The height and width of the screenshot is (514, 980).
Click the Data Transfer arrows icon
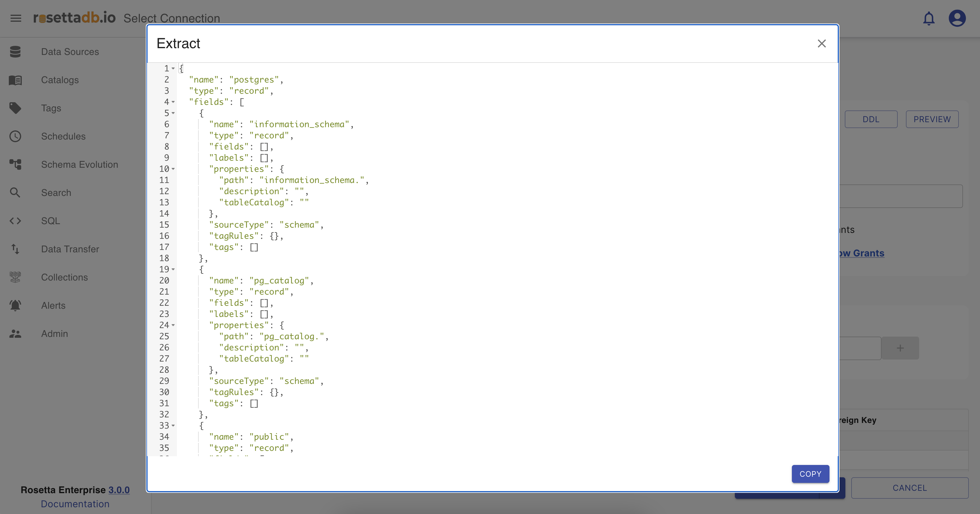tap(15, 249)
